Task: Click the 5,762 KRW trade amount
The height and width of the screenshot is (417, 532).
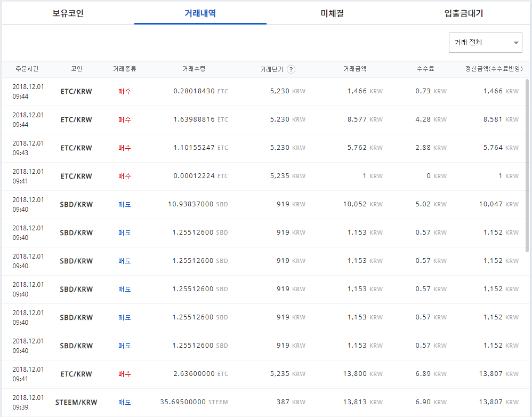Action: point(365,148)
